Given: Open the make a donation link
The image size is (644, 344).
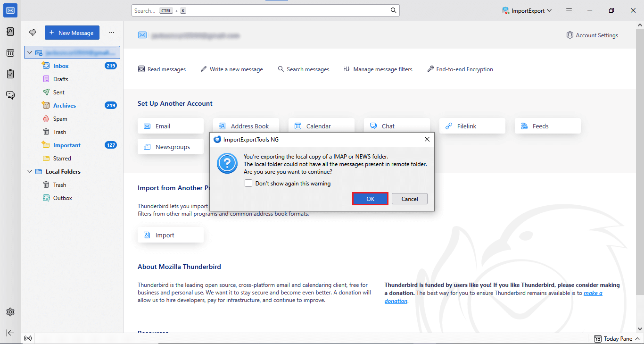Looking at the screenshot, I should (592, 293).
